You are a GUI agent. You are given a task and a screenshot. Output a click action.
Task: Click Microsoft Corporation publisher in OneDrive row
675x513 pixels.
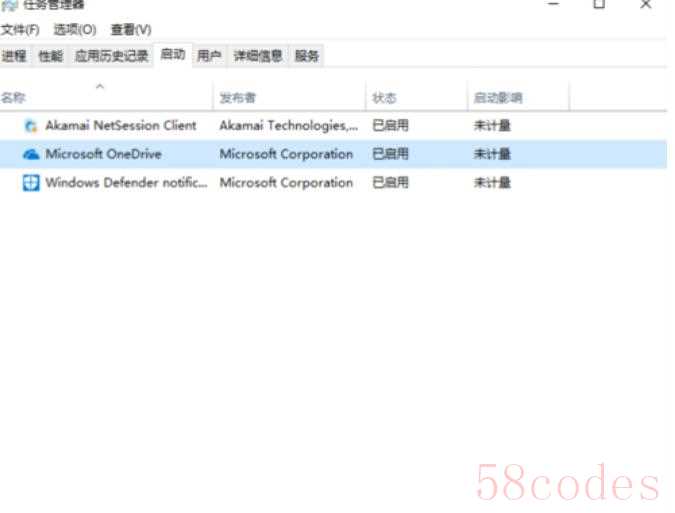point(286,154)
